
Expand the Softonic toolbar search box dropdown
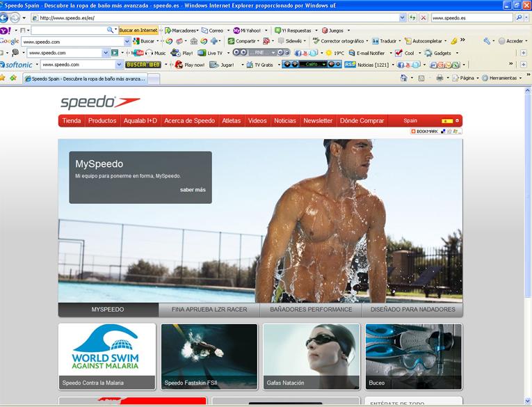(x=119, y=64)
